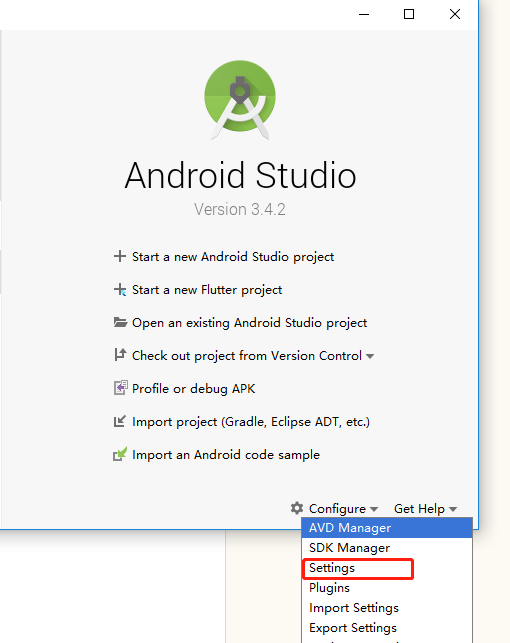Choose Export Settings menu entry
Screen dimensions: 510x643
pos(387,628)
